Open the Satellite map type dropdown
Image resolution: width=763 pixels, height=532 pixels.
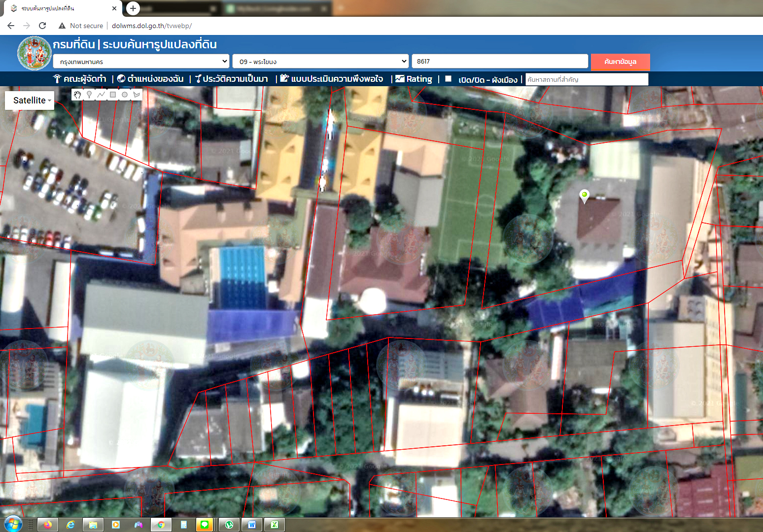[30, 100]
